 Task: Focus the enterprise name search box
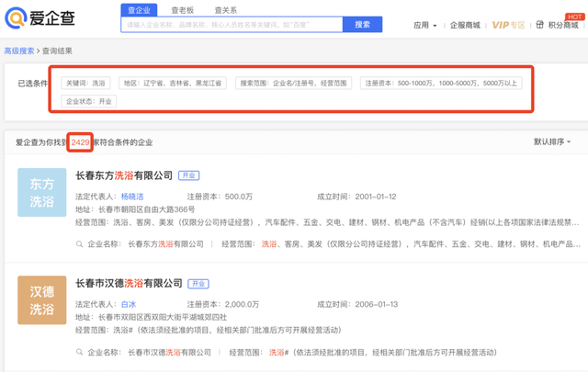click(x=232, y=25)
